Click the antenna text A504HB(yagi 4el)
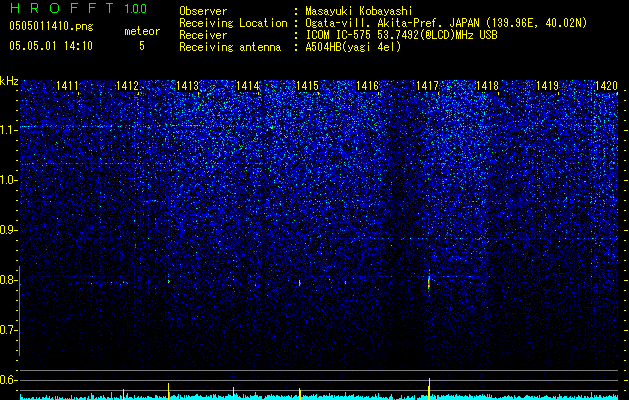 (353, 47)
